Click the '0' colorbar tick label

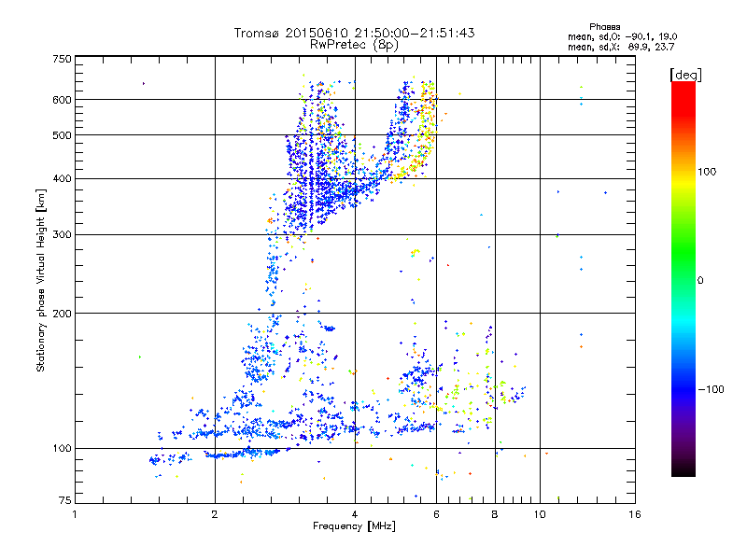click(700, 281)
